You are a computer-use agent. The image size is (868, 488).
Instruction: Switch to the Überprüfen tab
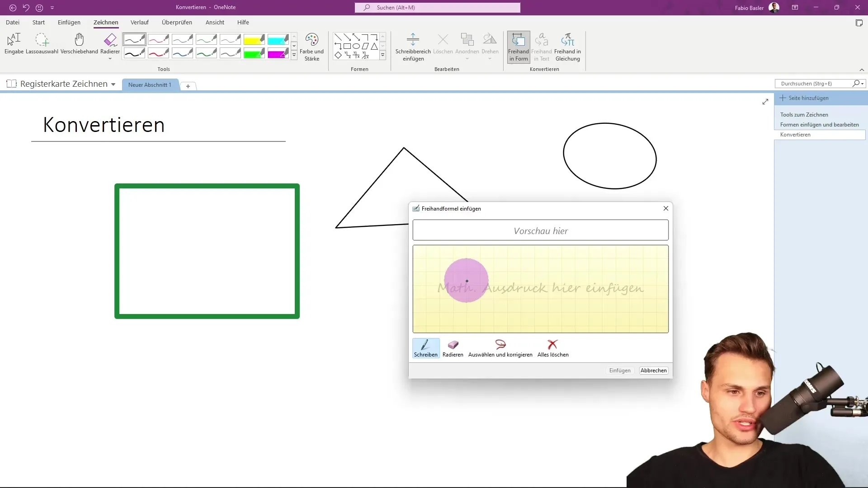coord(177,22)
